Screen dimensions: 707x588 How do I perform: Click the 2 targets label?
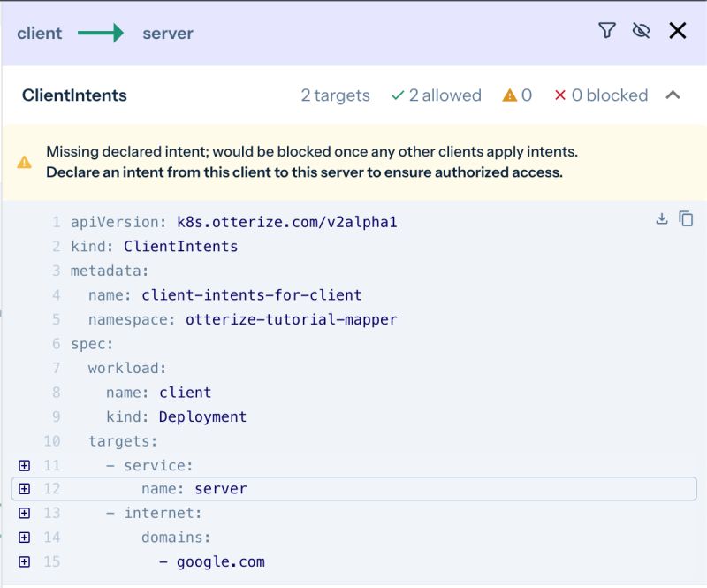[x=334, y=95]
